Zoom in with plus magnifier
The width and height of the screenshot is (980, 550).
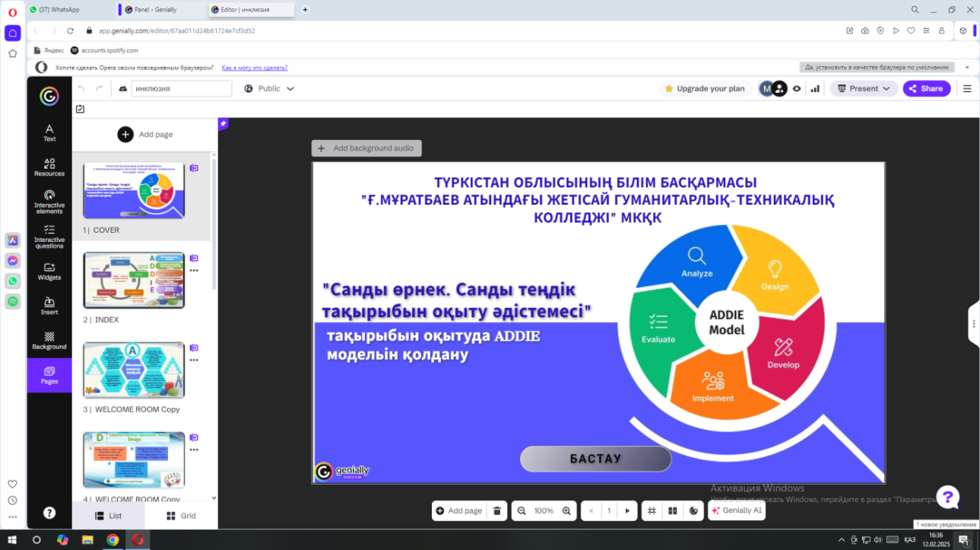pyautogui.click(x=566, y=510)
